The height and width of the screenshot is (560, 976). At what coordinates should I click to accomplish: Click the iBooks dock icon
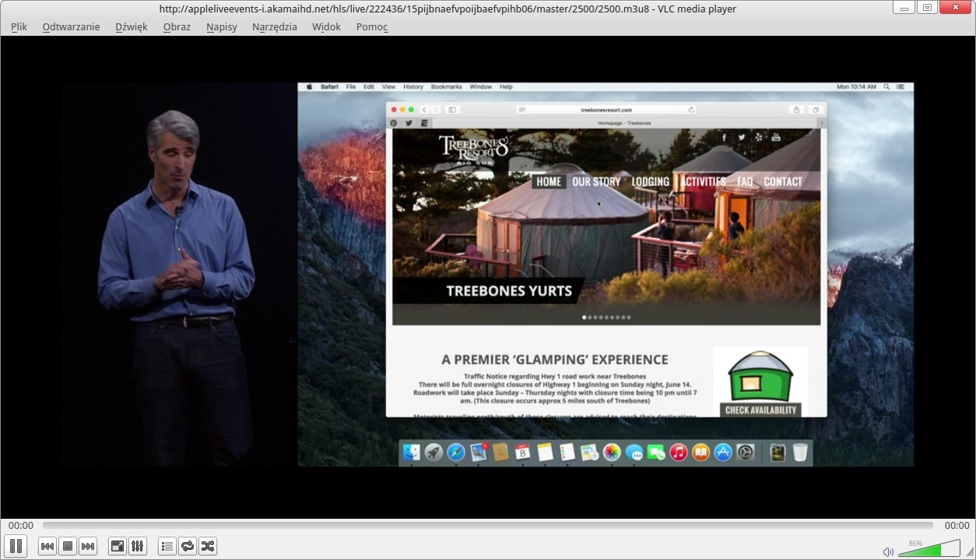tap(701, 452)
